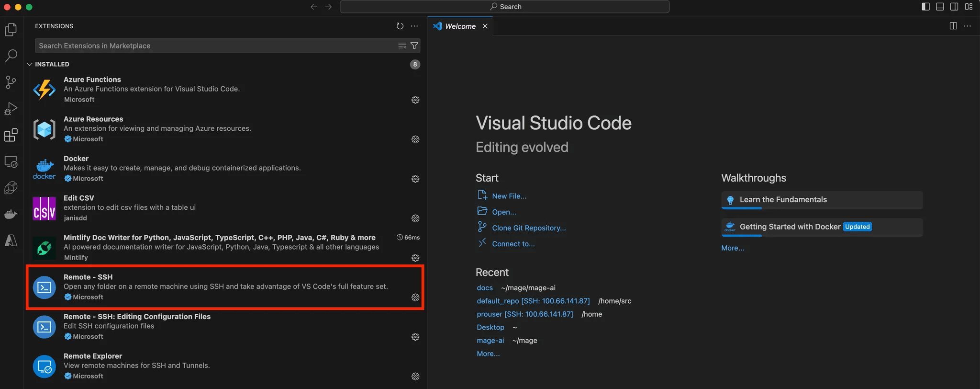Show More walkthroughs
The height and width of the screenshot is (389, 980).
click(733, 248)
